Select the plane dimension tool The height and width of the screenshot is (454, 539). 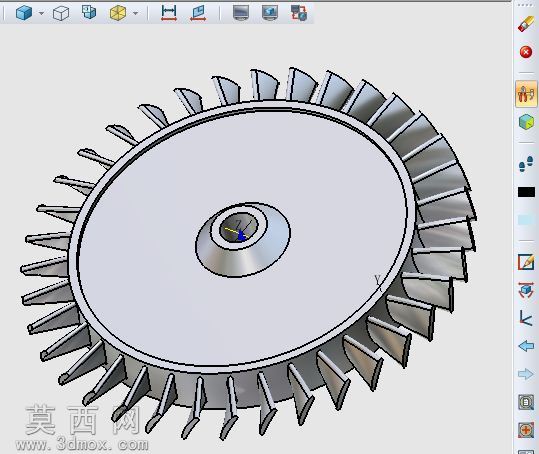coord(198,13)
